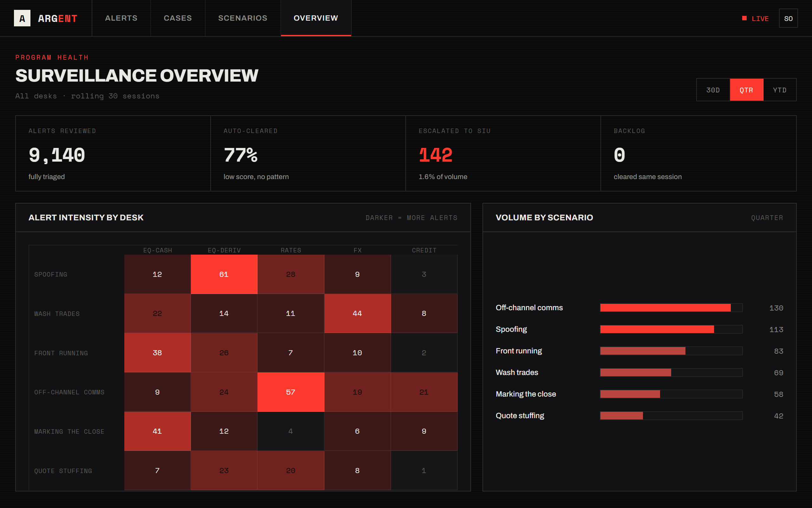This screenshot has width=812, height=508.
Task: Click the Wash trades volume bar
Action: 671,372
